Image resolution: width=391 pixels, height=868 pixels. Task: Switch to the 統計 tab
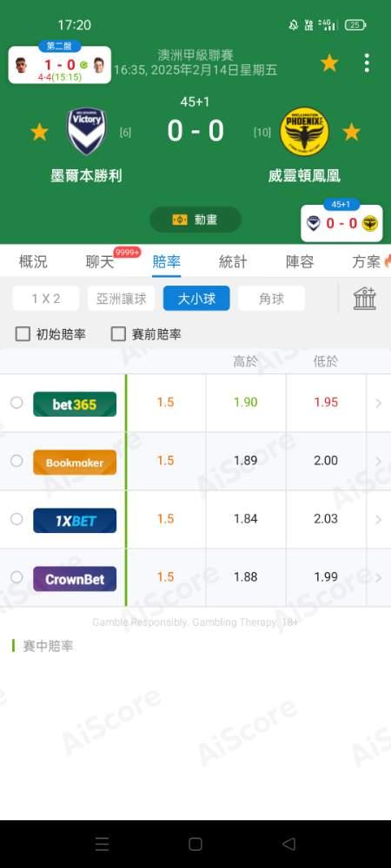click(233, 262)
